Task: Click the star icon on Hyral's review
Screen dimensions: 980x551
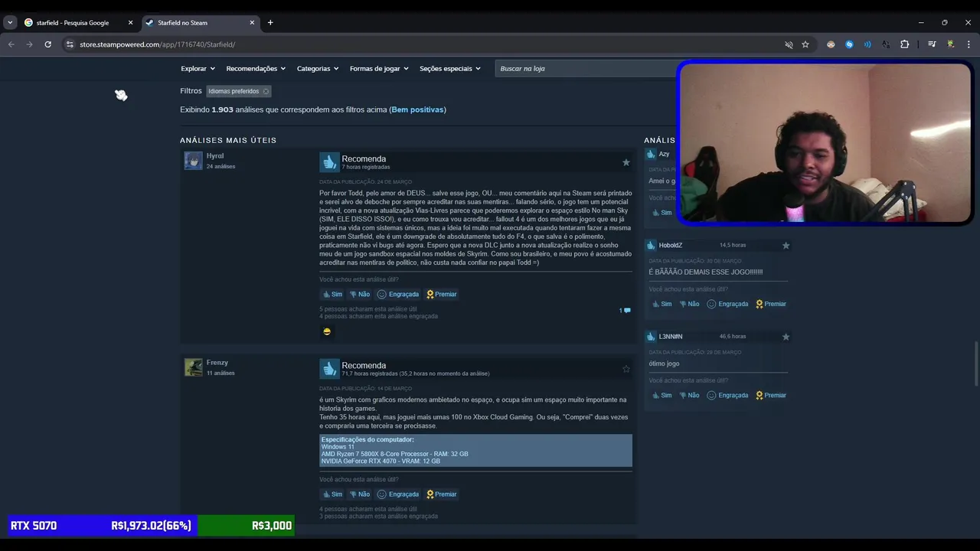Action: (x=626, y=162)
